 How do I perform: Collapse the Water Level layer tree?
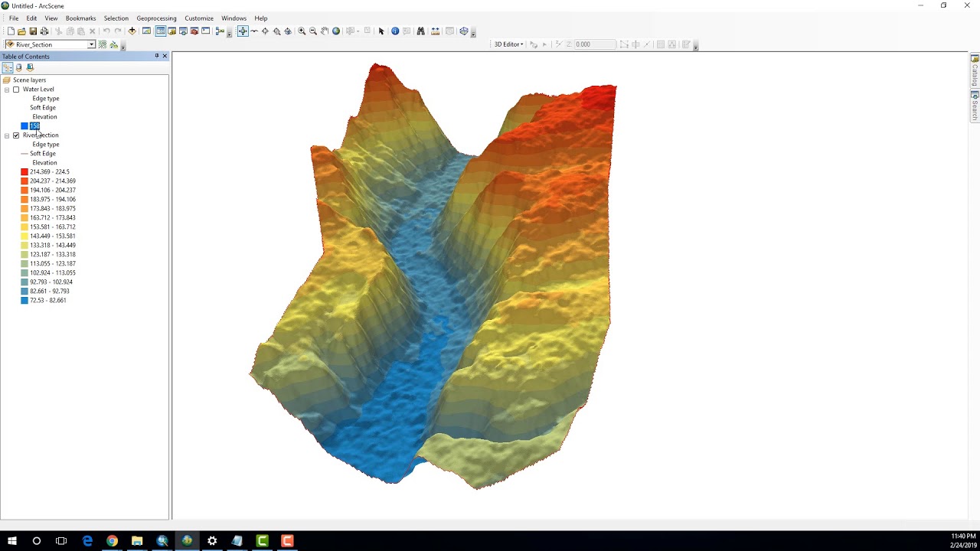pyautogui.click(x=7, y=90)
